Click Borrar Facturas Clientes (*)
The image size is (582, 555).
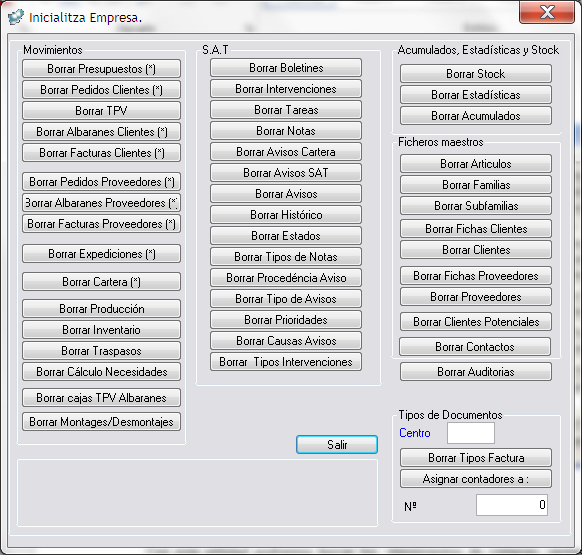(101, 153)
